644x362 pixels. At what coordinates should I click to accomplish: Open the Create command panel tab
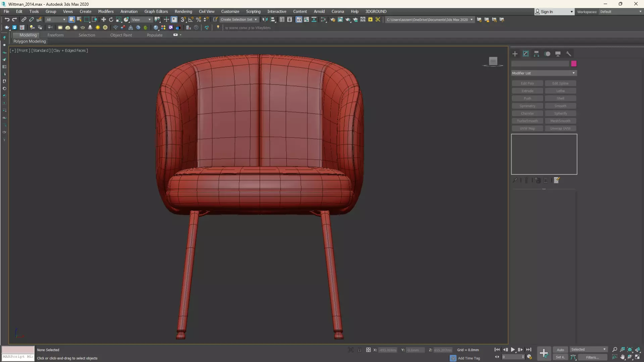(515, 54)
